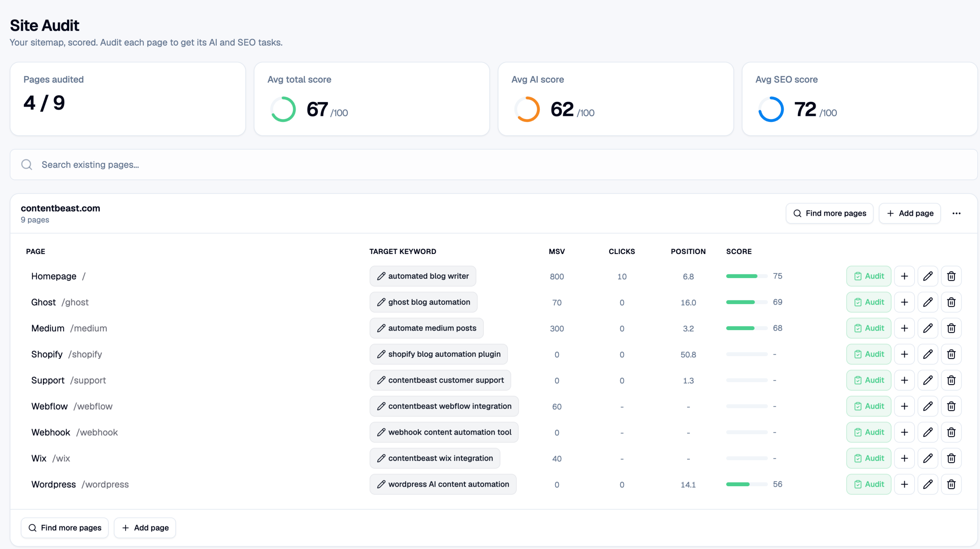Click bottom Find more pages button
The image size is (980, 549).
pos(65,528)
